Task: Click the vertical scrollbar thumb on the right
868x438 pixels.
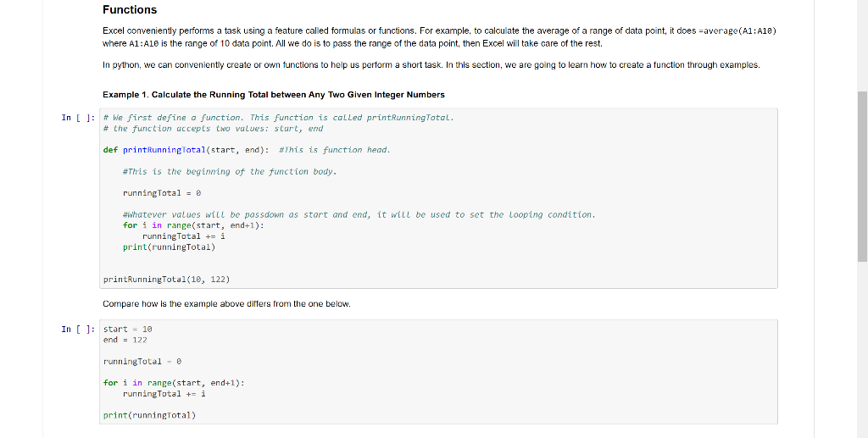Action: tap(862, 176)
